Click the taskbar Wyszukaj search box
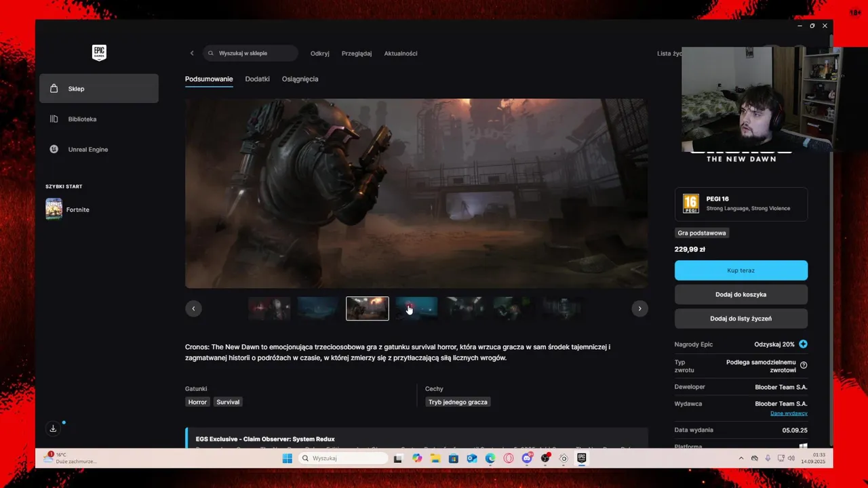The image size is (868, 488). pyautogui.click(x=343, y=458)
